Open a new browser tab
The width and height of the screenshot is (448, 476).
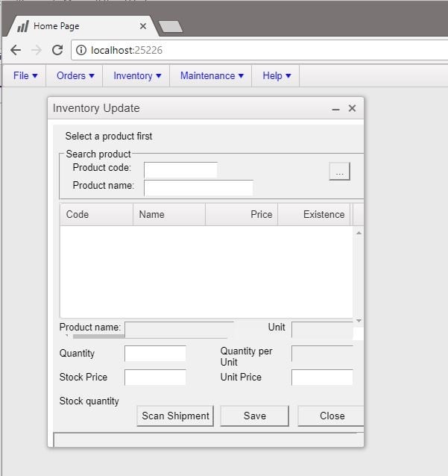[171, 26]
